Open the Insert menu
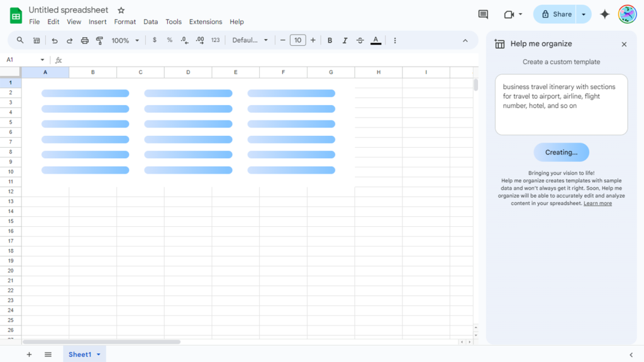644x362 pixels. coord(97,21)
